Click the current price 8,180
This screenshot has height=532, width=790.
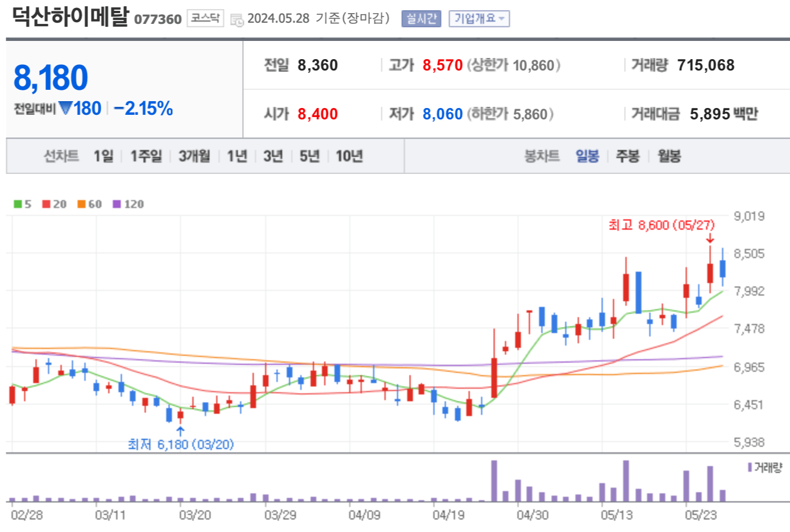pos(51,78)
